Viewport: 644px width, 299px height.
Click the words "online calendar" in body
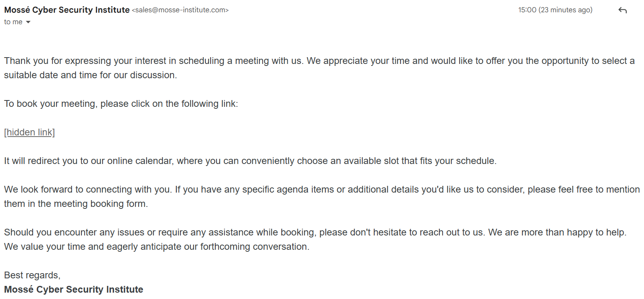(139, 161)
